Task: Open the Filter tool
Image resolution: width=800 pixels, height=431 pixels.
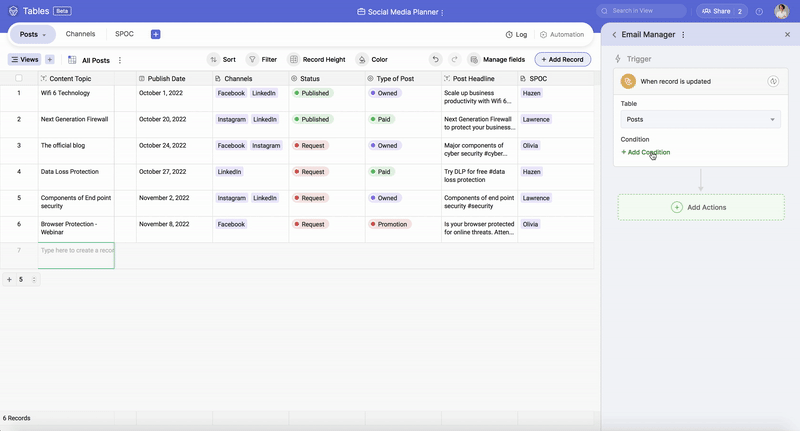Action: coord(253,60)
